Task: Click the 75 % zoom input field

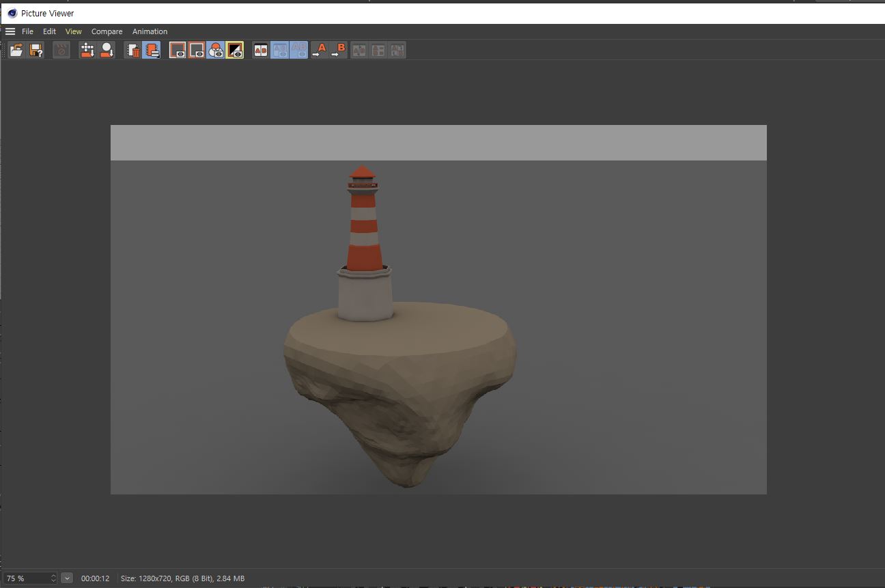Action: pyautogui.click(x=26, y=578)
